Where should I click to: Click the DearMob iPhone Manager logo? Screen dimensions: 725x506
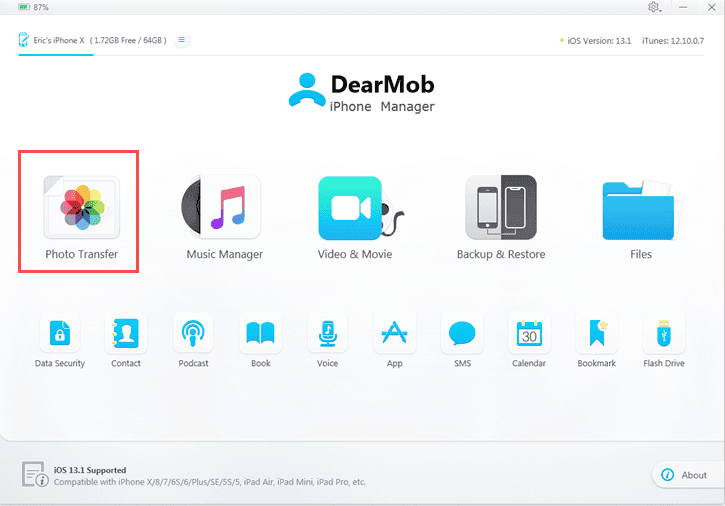[x=362, y=91]
